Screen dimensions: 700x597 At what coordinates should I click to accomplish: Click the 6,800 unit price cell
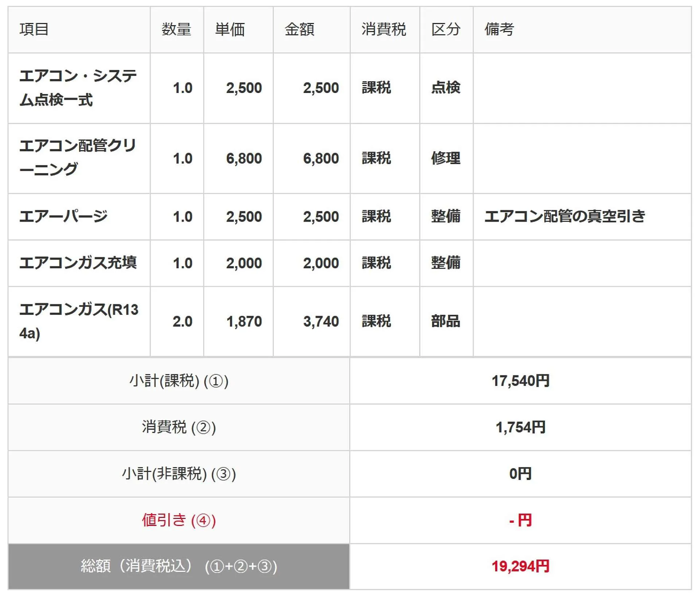point(244,159)
